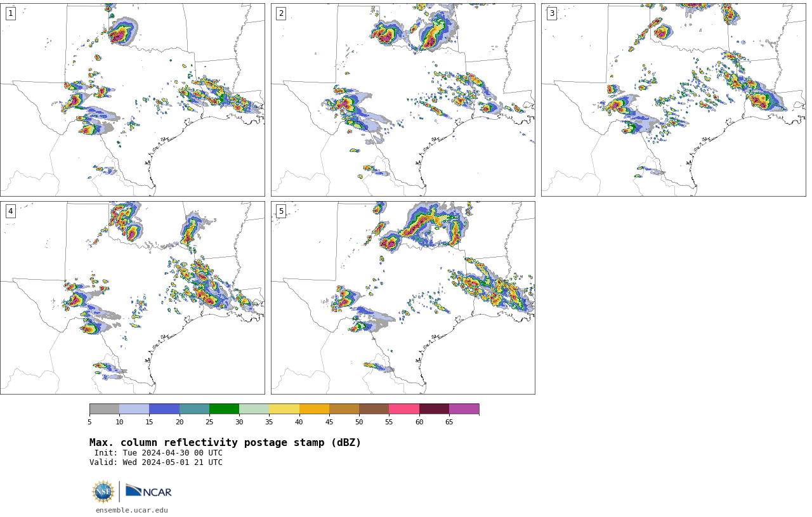This screenshot has height=517, width=812.
Task: Open ensemble member 5 reflectivity map
Action: 403,298
